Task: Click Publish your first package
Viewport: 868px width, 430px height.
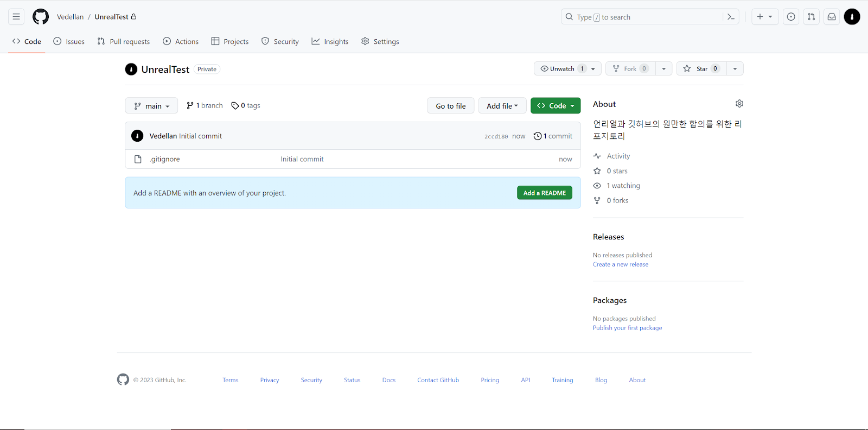Action: pos(628,328)
